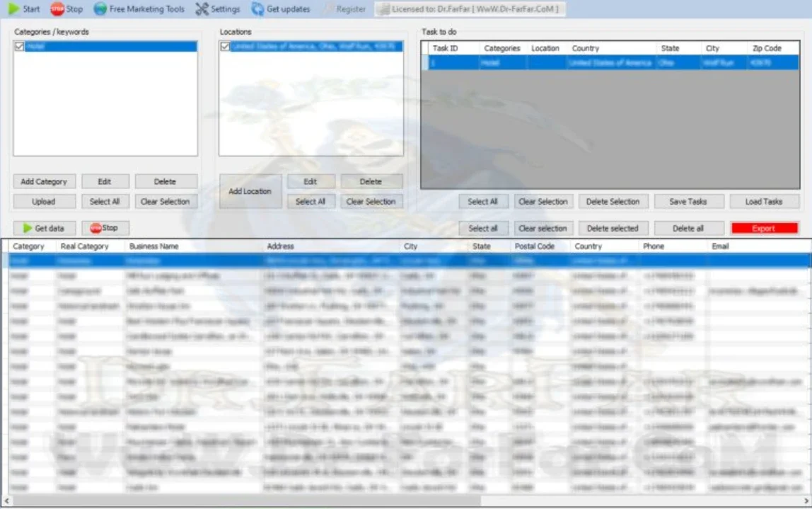Click Clear Selection under Categories list
812x509 pixels.
(x=166, y=202)
